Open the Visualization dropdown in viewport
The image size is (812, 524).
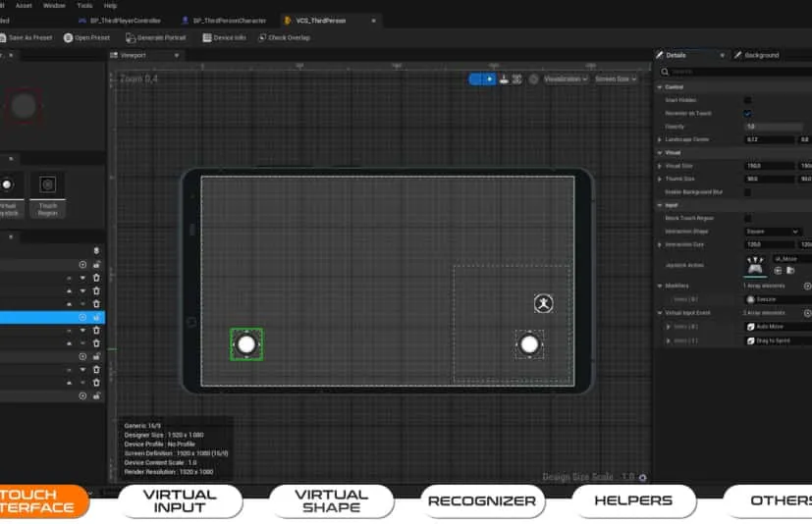566,79
